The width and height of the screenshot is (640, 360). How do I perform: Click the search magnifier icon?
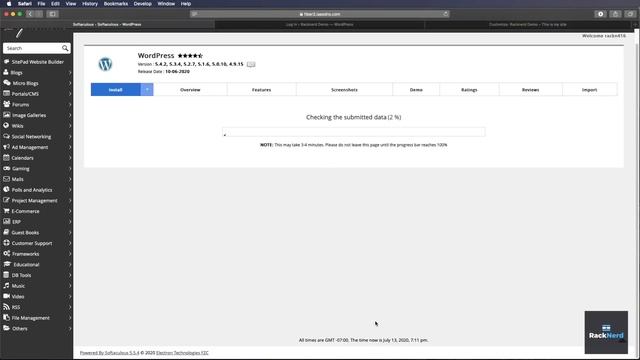pyautogui.click(x=65, y=48)
